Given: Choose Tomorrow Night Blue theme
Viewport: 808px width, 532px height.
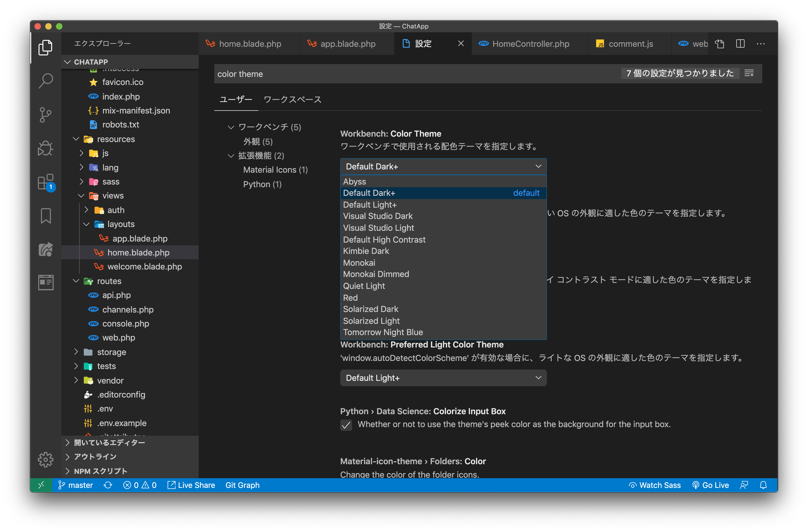Looking at the screenshot, I should 443,332.
